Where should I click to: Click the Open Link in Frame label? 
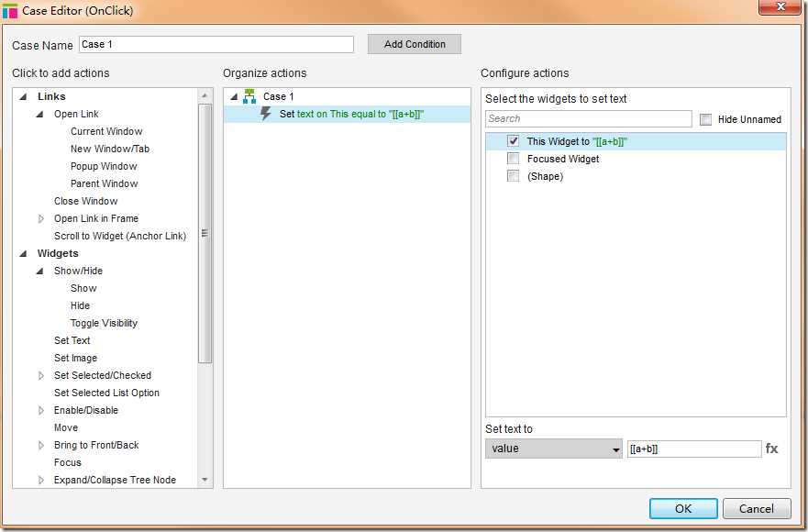(96, 218)
